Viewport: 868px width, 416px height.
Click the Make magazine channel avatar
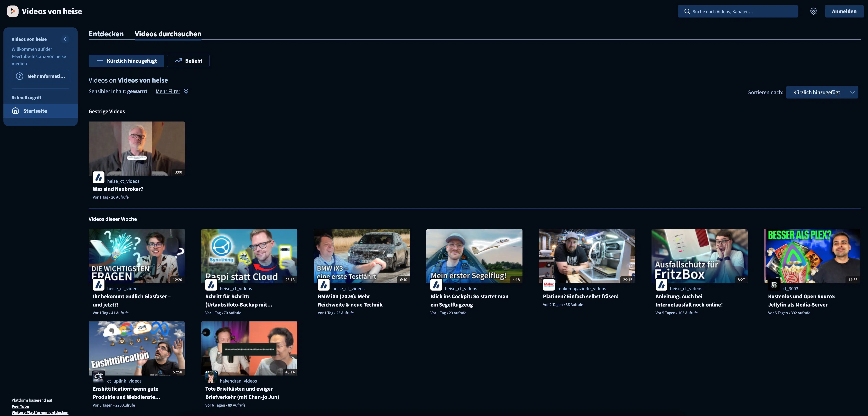(549, 285)
